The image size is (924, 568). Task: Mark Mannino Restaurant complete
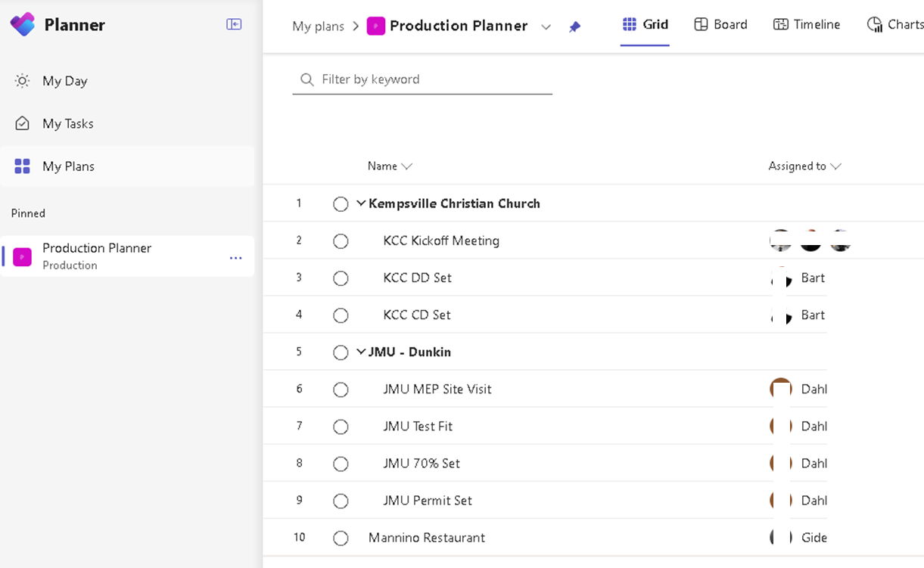pos(341,539)
